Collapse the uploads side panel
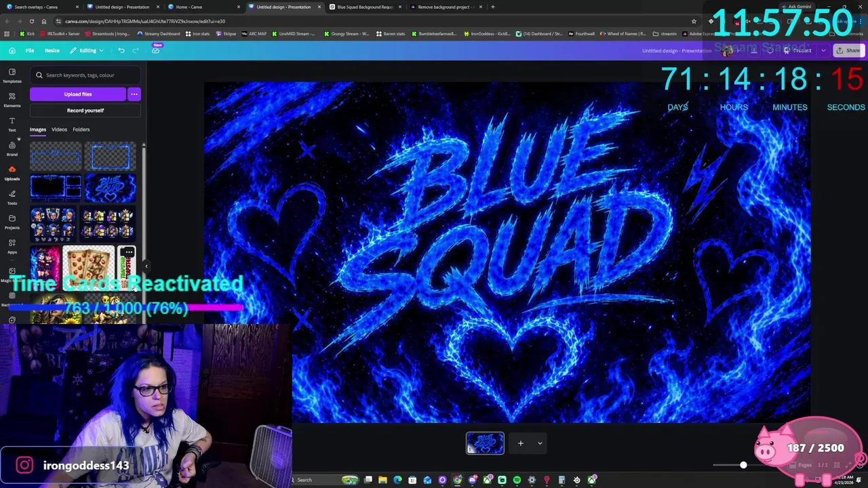Image resolution: width=868 pixels, height=488 pixels. pyautogui.click(x=146, y=266)
